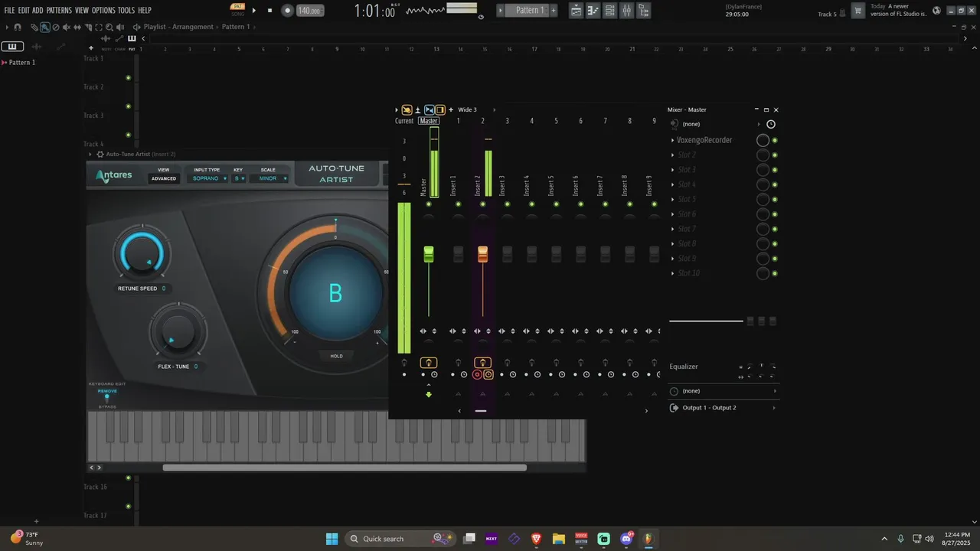Viewport: 980px width, 551px height.
Task: Open the Wide 3 mixer layout arrow
Action: (x=494, y=110)
